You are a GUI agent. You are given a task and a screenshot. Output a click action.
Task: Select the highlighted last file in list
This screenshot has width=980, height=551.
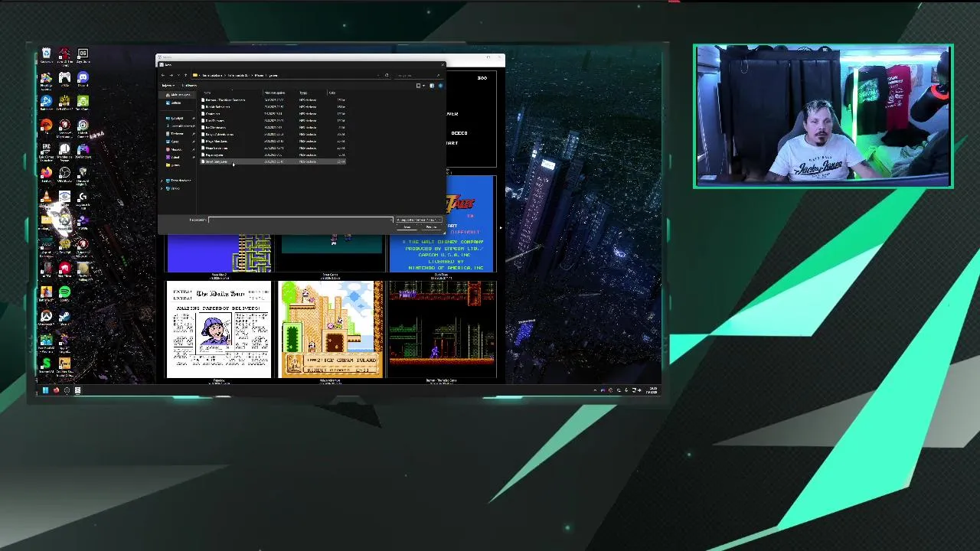273,161
